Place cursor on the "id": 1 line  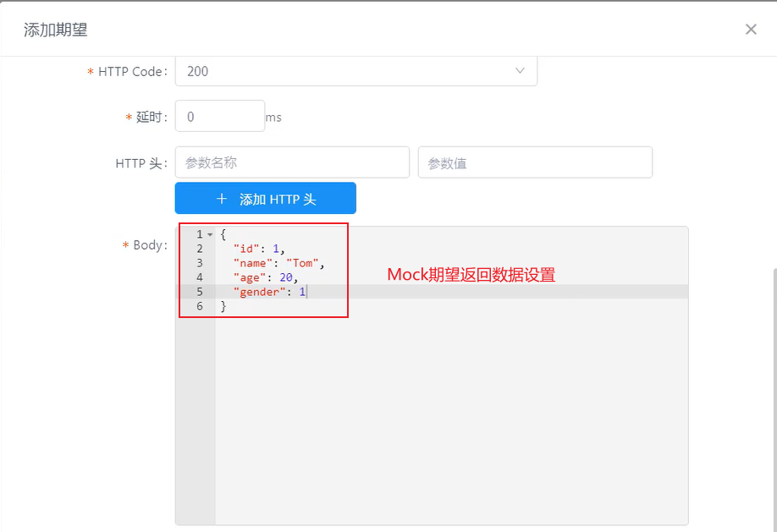coord(259,249)
